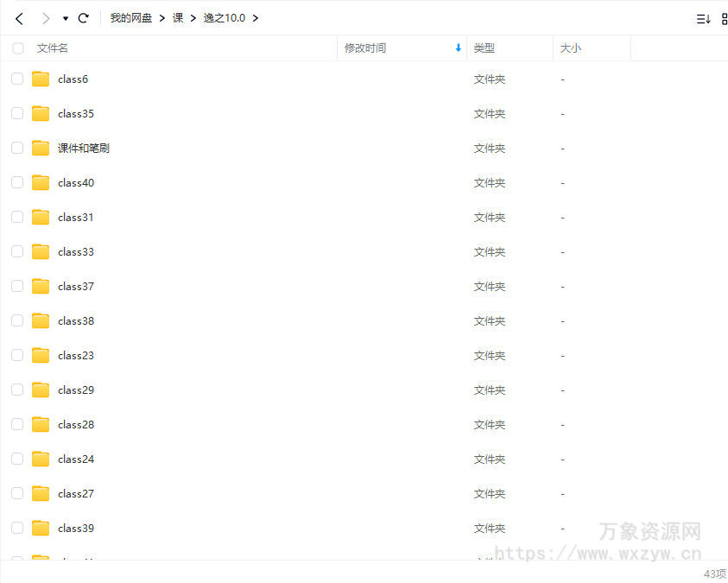
Task: Switch to grid view layout
Action: [x=724, y=17]
